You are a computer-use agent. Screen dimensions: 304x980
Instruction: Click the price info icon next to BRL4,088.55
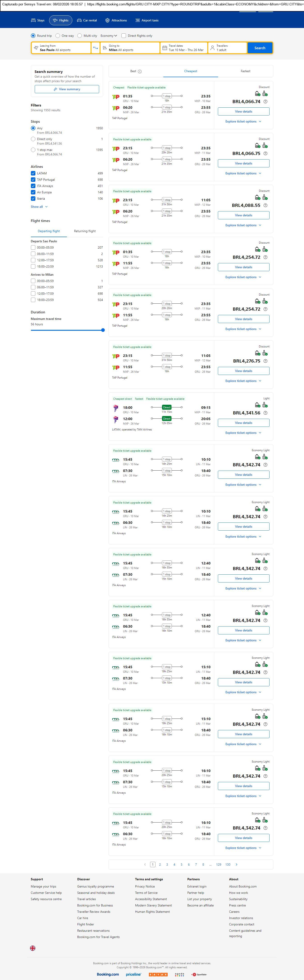click(265, 206)
